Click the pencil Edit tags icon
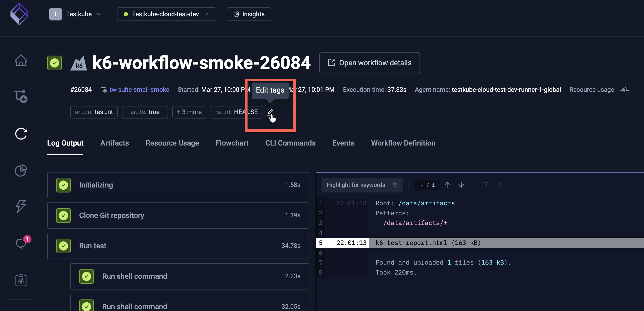This screenshot has width=644, height=311. tap(270, 112)
